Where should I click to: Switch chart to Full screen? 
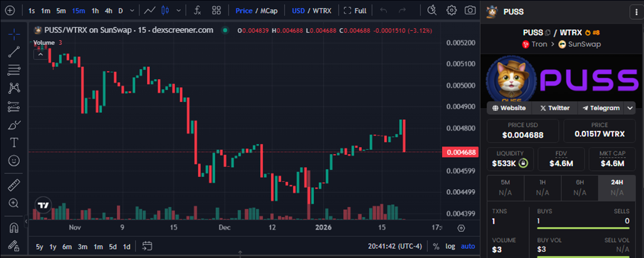pos(355,11)
